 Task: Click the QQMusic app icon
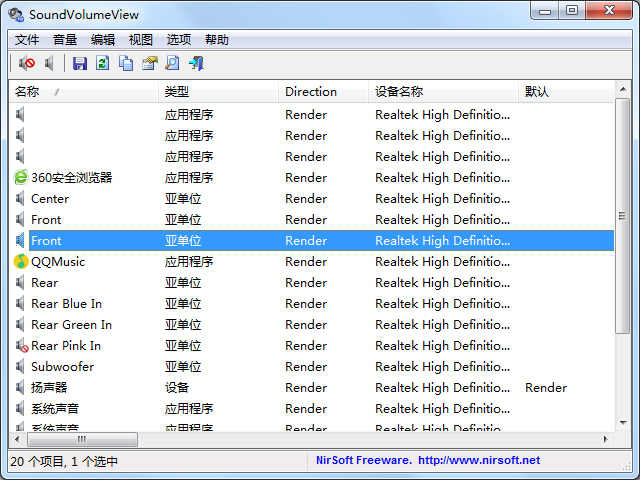pyautogui.click(x=21, y=261)
